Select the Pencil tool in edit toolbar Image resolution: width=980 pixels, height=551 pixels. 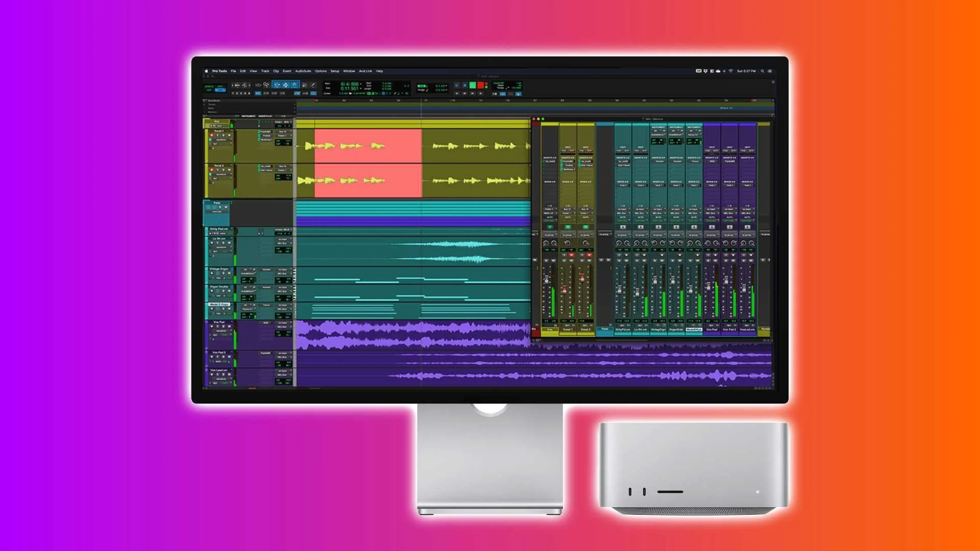(x=313, y=85)
